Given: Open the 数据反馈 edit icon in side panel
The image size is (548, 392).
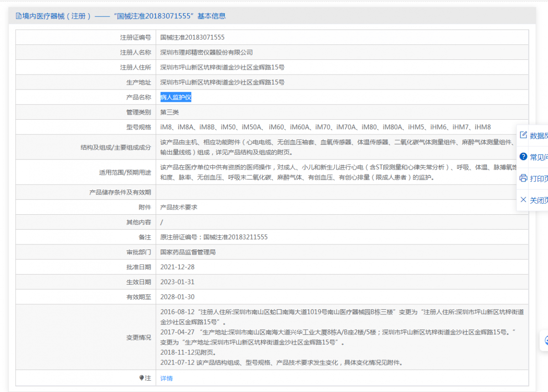Looking at the screenshot, I should click(x=523, y=135).
